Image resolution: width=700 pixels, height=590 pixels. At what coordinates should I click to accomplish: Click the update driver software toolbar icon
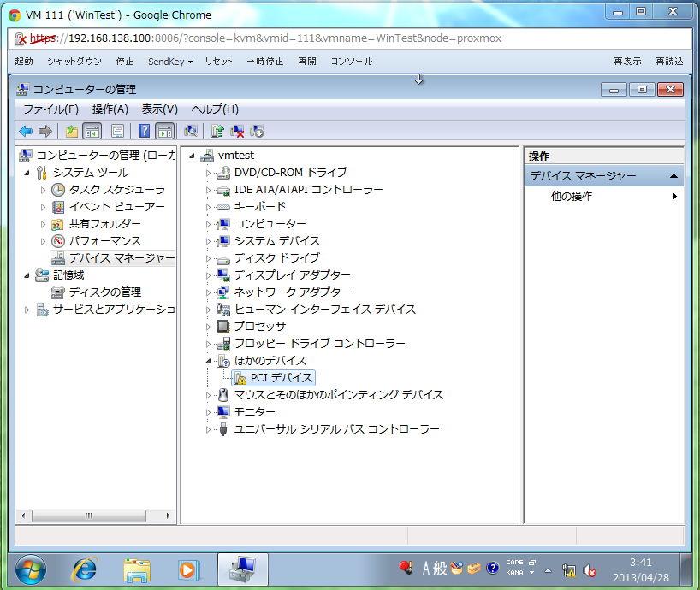tap(217, 131)
